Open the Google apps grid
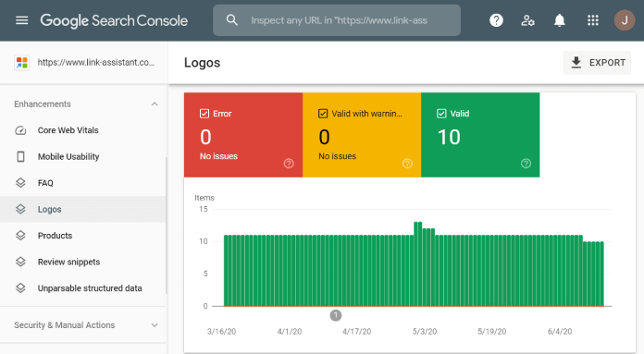The image size is (644, 354). [x=593, y=20]
